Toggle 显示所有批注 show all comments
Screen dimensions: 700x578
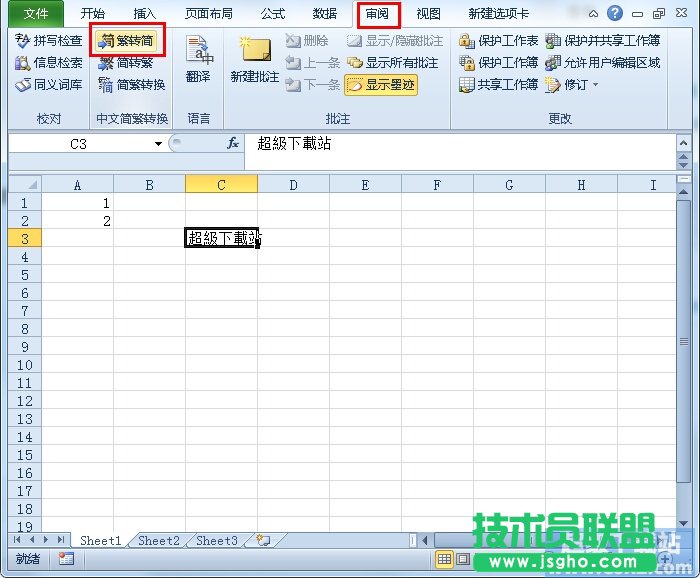pyautogui.click(x=392, y=62)
